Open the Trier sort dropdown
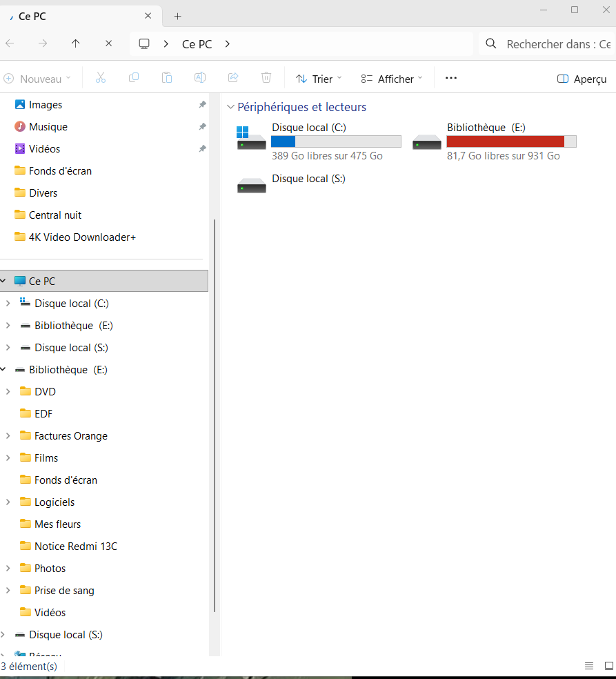Screen dimensions: 616x679 pyautogui.click(x=319, y=79)
